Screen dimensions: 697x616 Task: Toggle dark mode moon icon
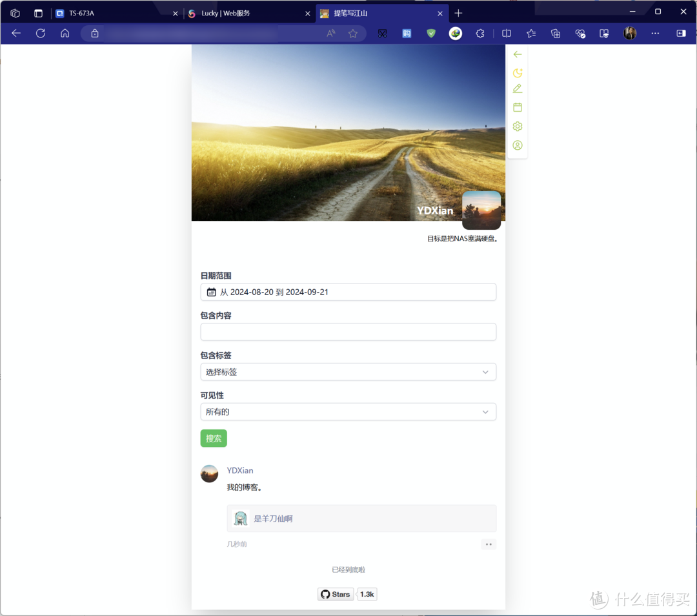click(x=518, y=72)
